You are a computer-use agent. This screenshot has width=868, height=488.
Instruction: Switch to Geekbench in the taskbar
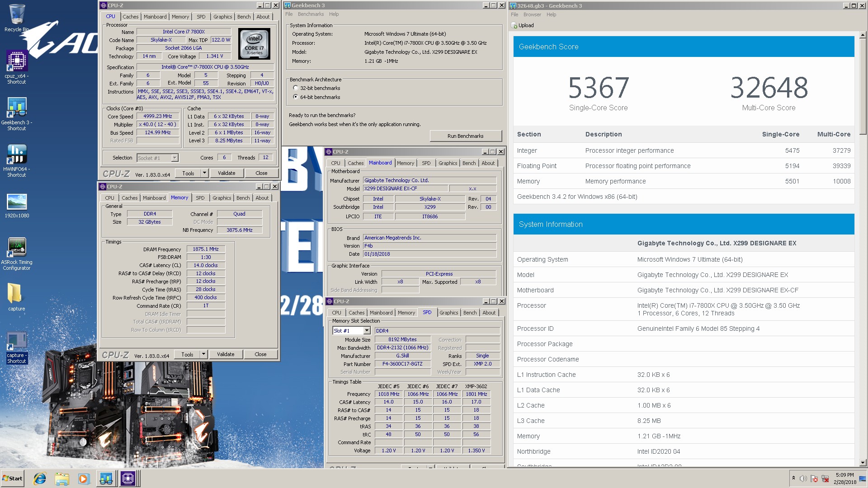(106, 479)
